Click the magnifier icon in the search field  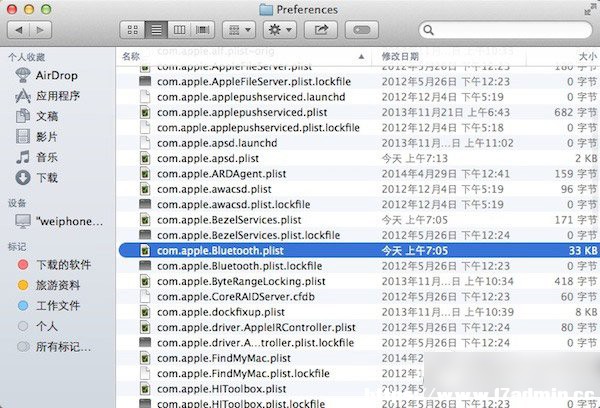(x=429, y=30)
